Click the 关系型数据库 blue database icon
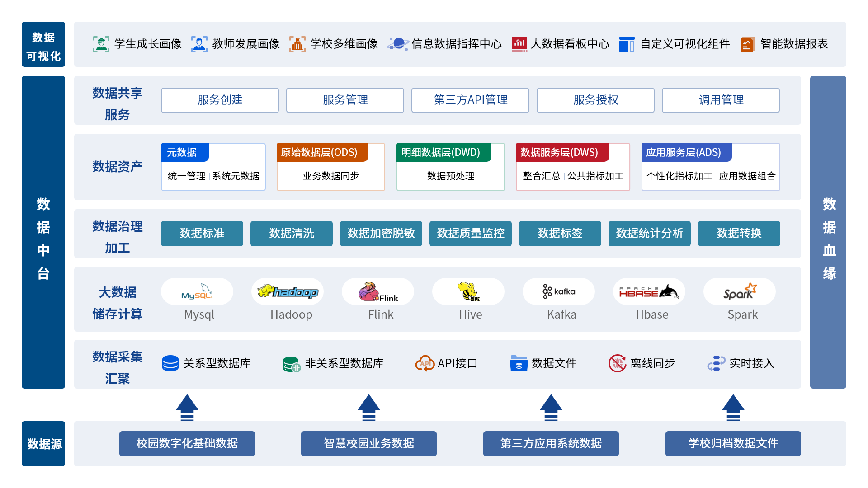 (170, 363)
